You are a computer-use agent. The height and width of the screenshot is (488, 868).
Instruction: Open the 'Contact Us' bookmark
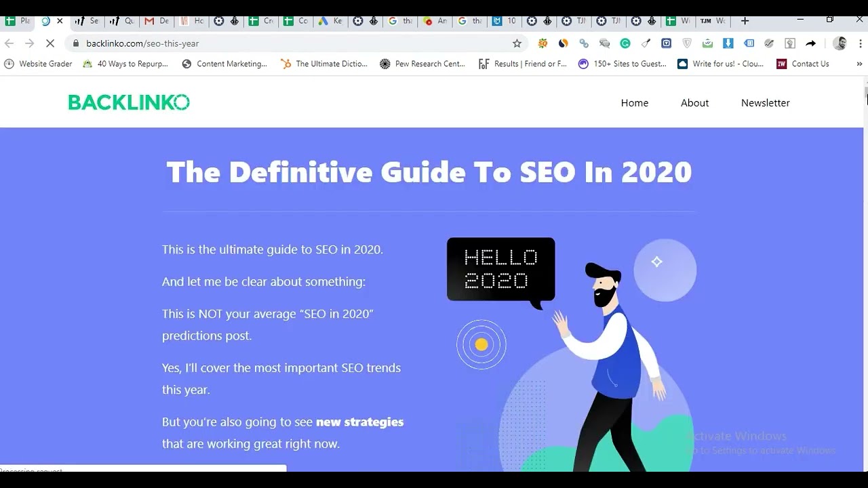click(803, 64)
